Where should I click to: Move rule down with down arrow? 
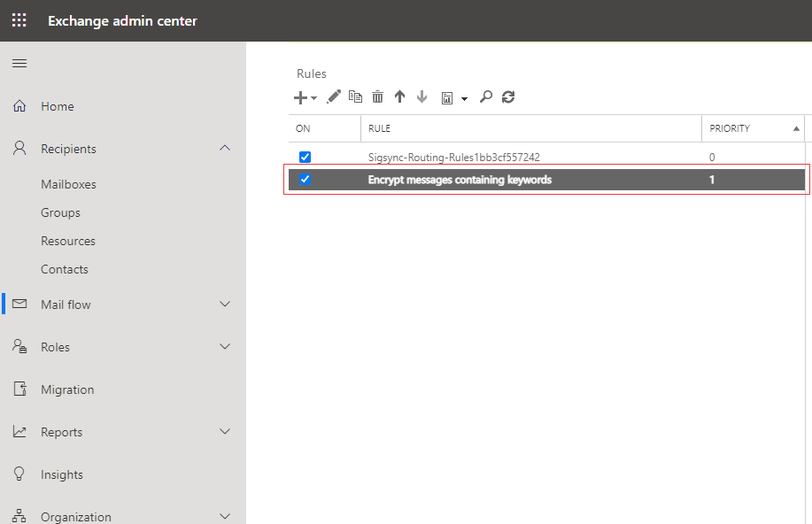click(x=421, y=97)
